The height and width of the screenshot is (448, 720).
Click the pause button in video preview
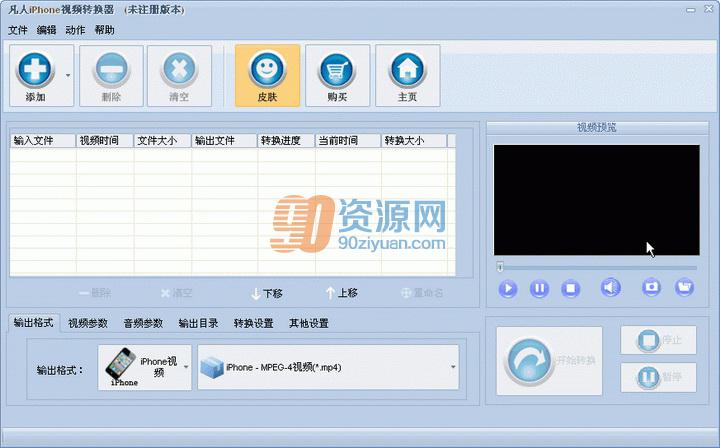[539, 289]
